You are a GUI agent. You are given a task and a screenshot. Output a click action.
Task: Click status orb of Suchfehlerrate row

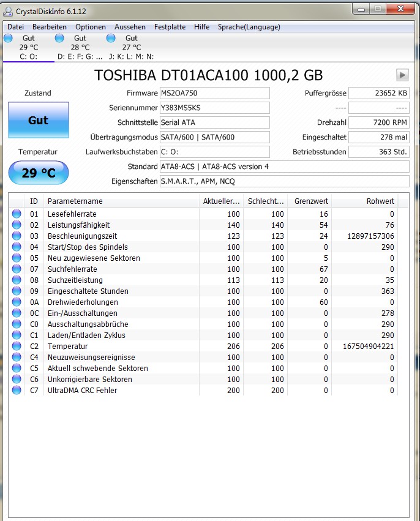[17, 269]
